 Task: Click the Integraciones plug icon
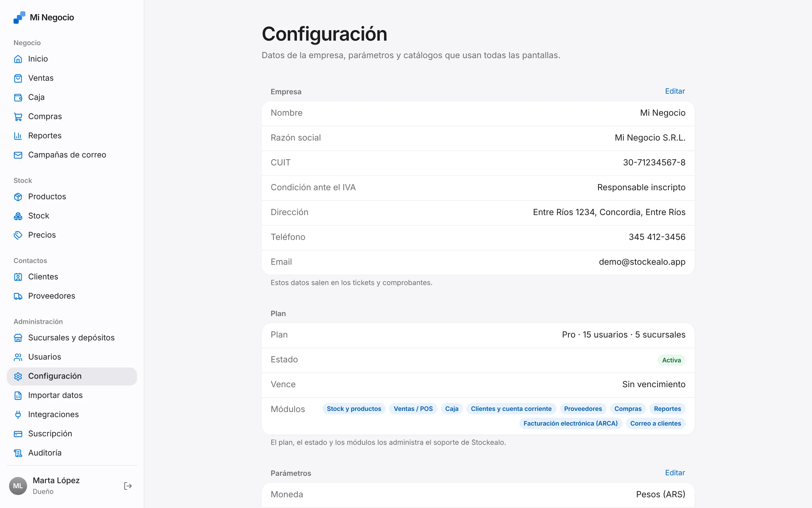click(x=18, y=415)
